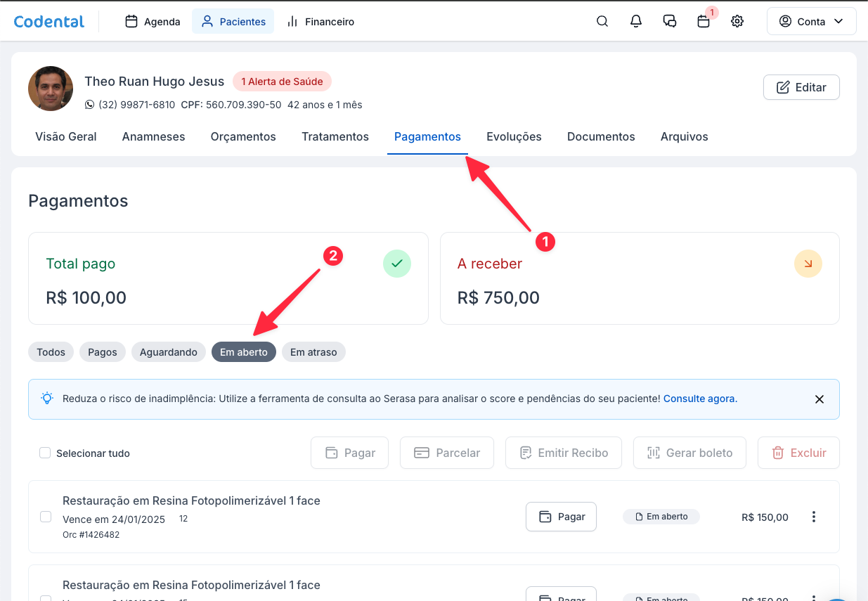Click the WhatsApp icon beside phone number
This screenshot has width=868, height=601.
tap(89, 105)
